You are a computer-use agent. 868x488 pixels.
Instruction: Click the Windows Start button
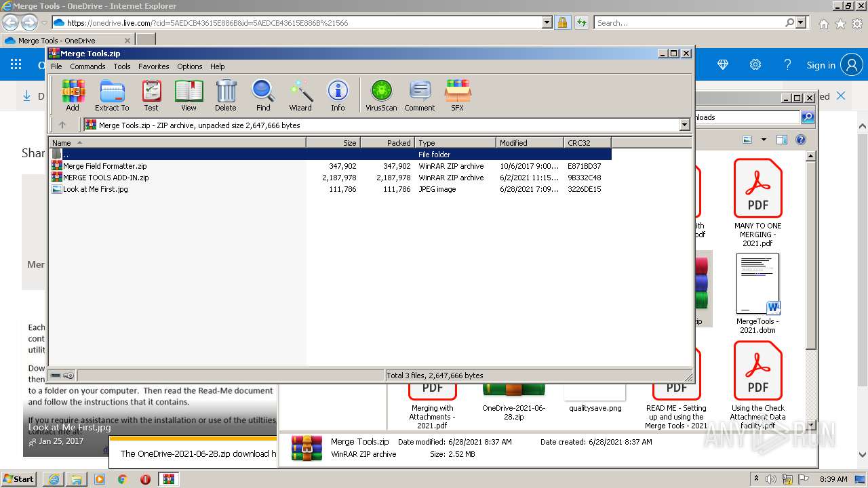pos(18,479)
